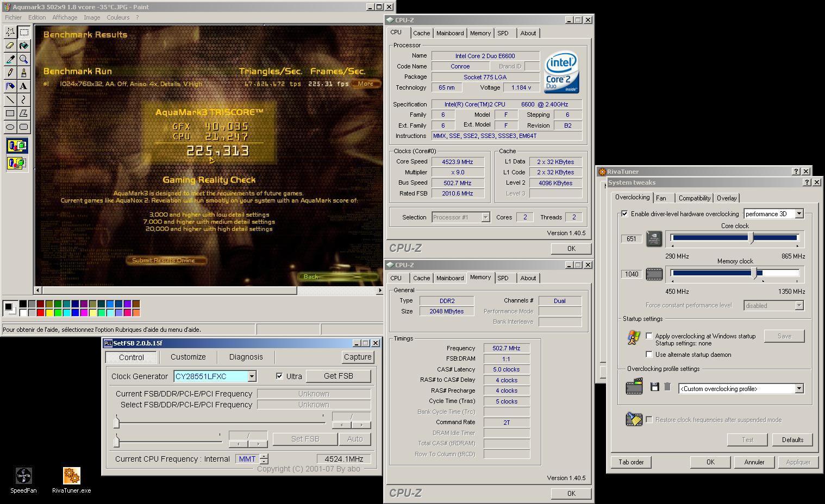Activate the Airbrush tool in Paint
The height and width of the screenshot is (504, 825).
pos(10,86)
